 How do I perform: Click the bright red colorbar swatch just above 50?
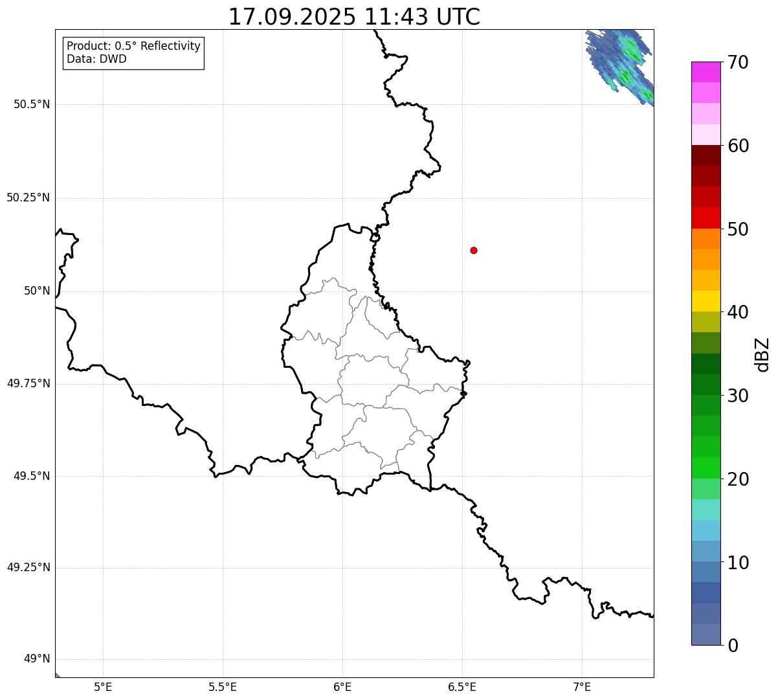706,218
